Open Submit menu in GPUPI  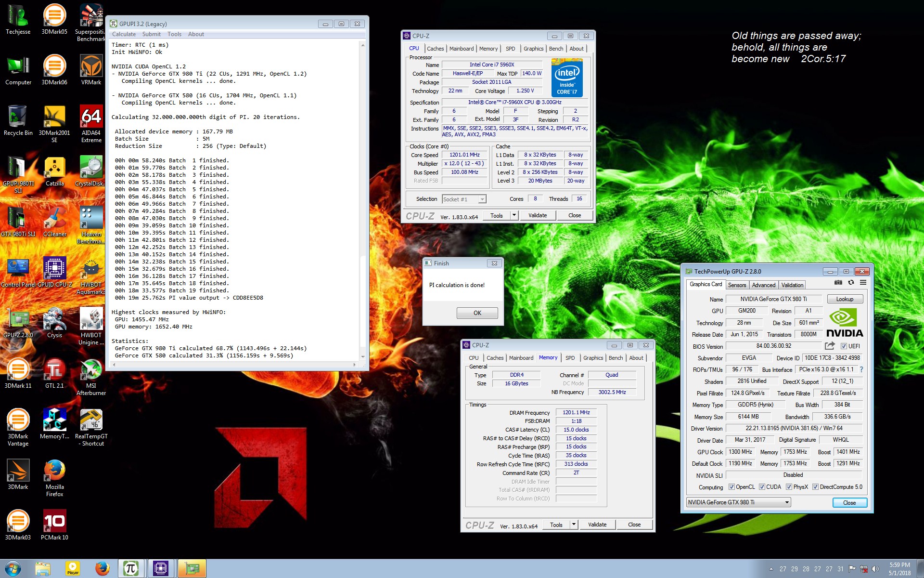coord(152,34)
